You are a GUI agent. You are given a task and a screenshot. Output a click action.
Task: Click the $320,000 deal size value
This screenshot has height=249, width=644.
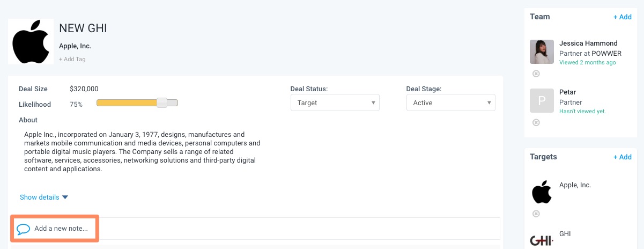[x=84, y=89]
